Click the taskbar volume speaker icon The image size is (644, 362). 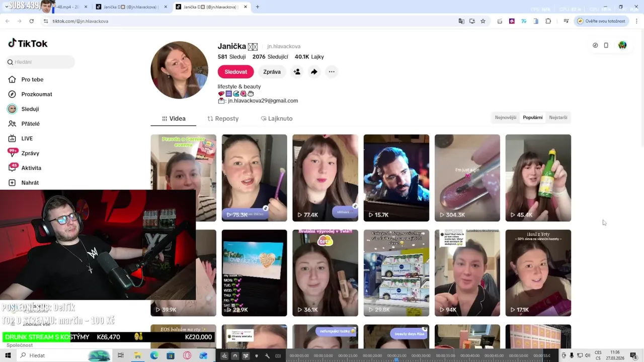pyautogui.click(x=587, y=355)
